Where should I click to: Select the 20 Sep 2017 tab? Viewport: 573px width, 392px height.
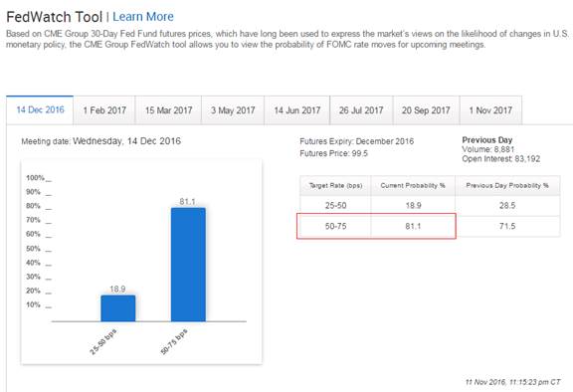426,110
